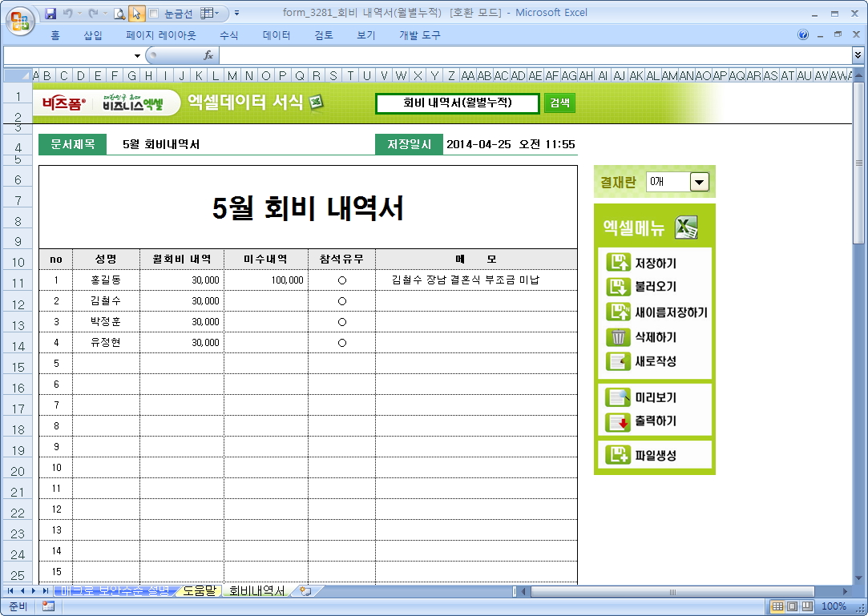
Task: Open Print Preview magnifier icon
Action: 119,14
